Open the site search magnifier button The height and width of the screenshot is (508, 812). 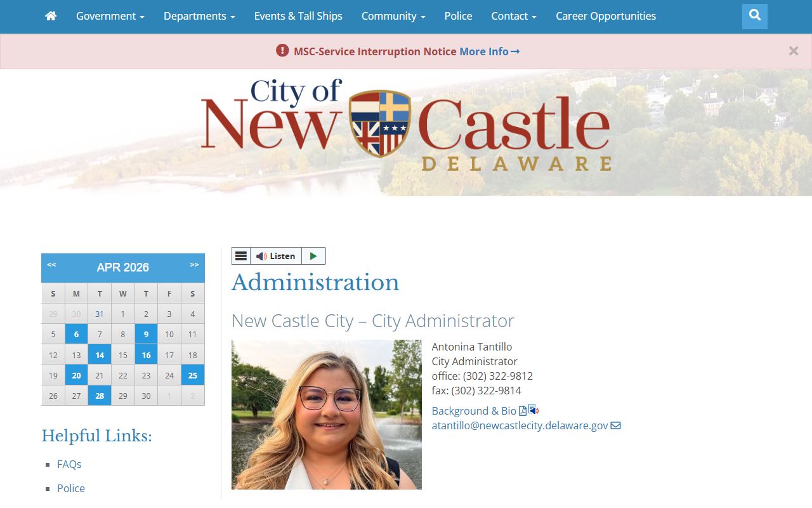coord(755,17)
